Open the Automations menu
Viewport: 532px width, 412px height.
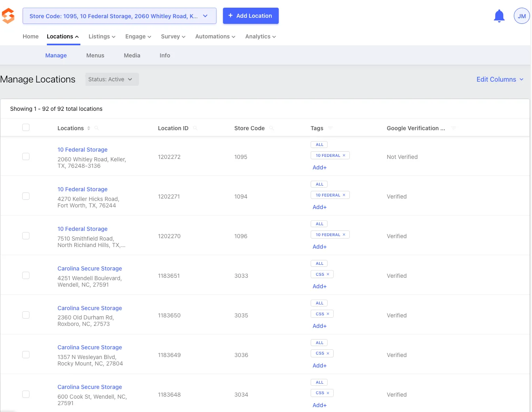pos(215,36)
